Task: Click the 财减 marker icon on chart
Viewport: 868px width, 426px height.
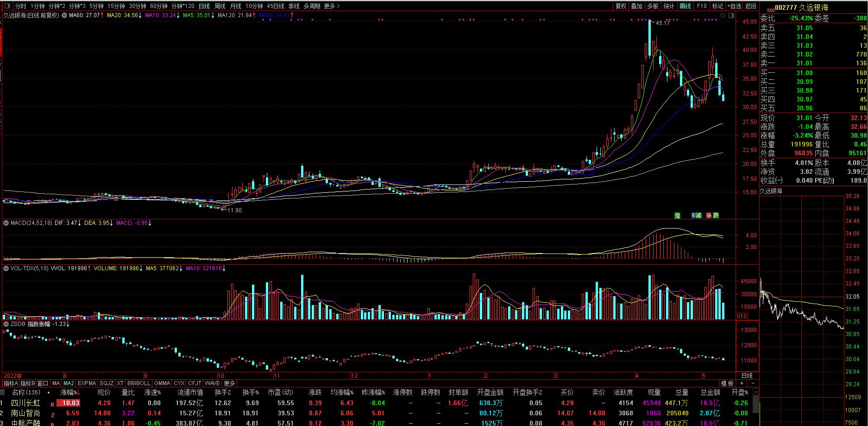Action: 696,216
